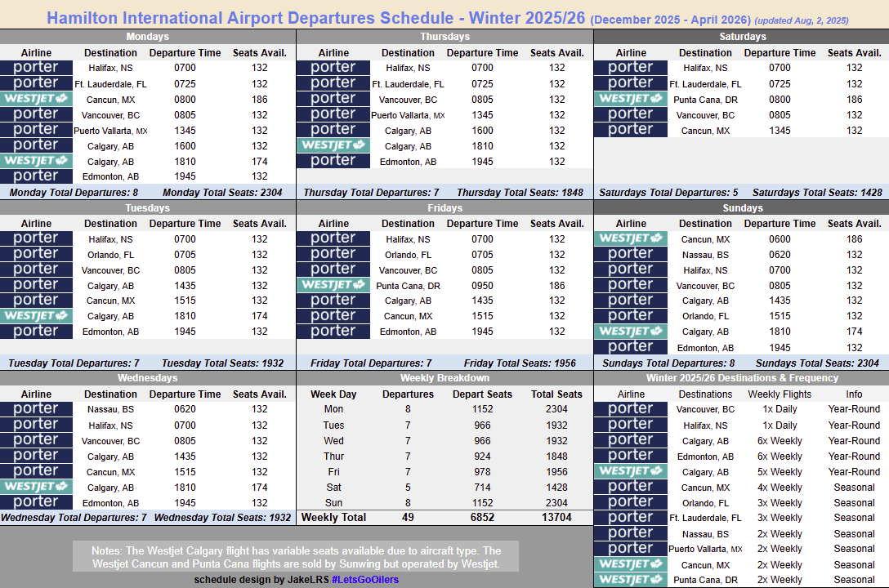Click the WestJet logo beside Punta Cana frequency row
Screen dimensions: 889x588
[x=630, y=580]
